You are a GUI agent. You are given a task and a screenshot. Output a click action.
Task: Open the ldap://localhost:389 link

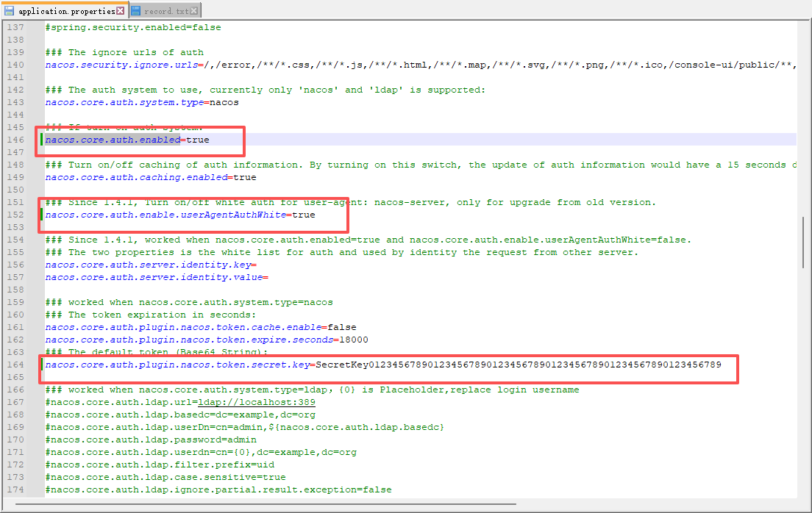point(257,402)
